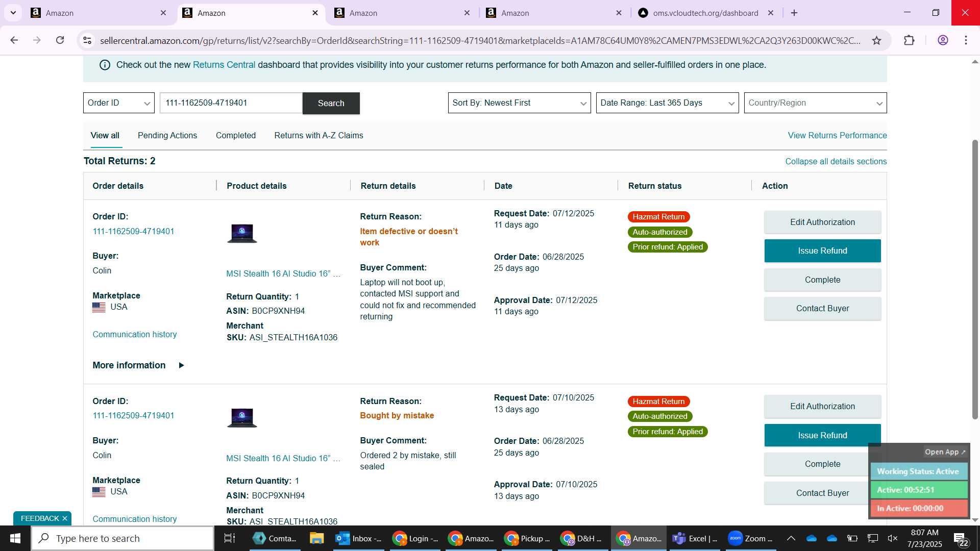Screen dimensions: 980x551
Task: Open the Sort By Newest First dropdown
Action: pos(519,103)
